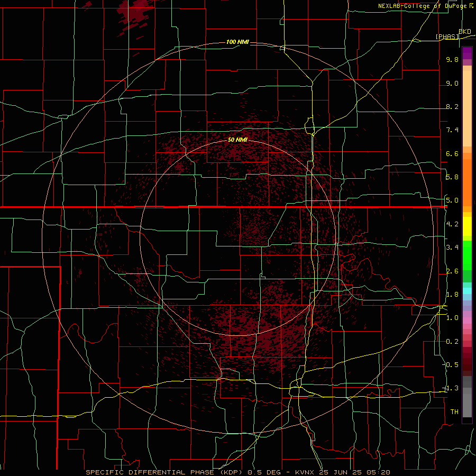Click the 1.0 scale value
Viewport: 476px width, 476px height.
(452, 318)
